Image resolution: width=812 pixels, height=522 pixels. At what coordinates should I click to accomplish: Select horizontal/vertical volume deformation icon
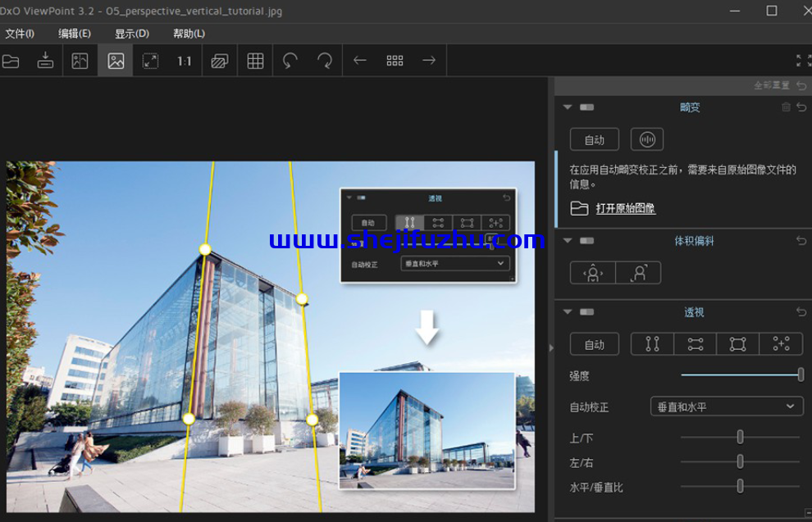[593, 273]
